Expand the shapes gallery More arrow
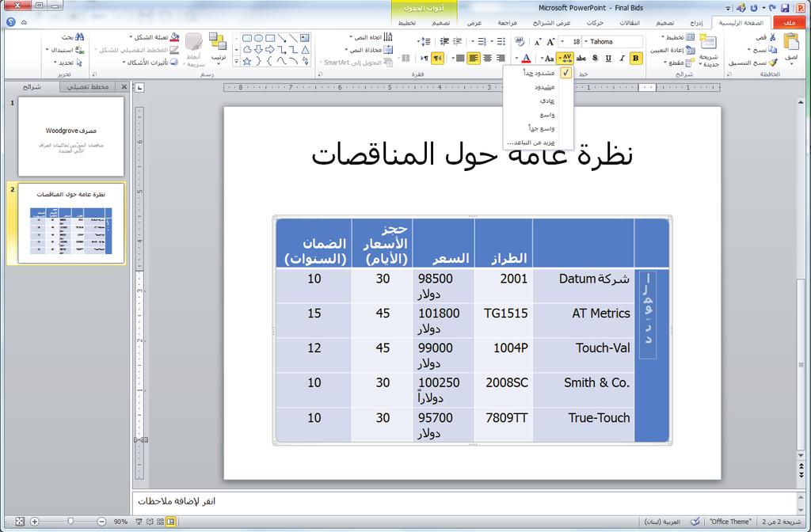The height and width of the screenshot is (532, 811). [236, 61]
